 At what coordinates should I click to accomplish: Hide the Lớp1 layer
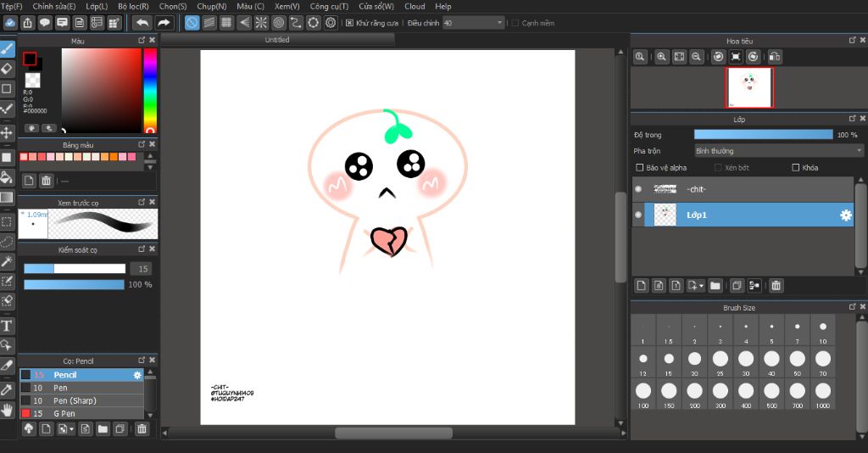638,215
